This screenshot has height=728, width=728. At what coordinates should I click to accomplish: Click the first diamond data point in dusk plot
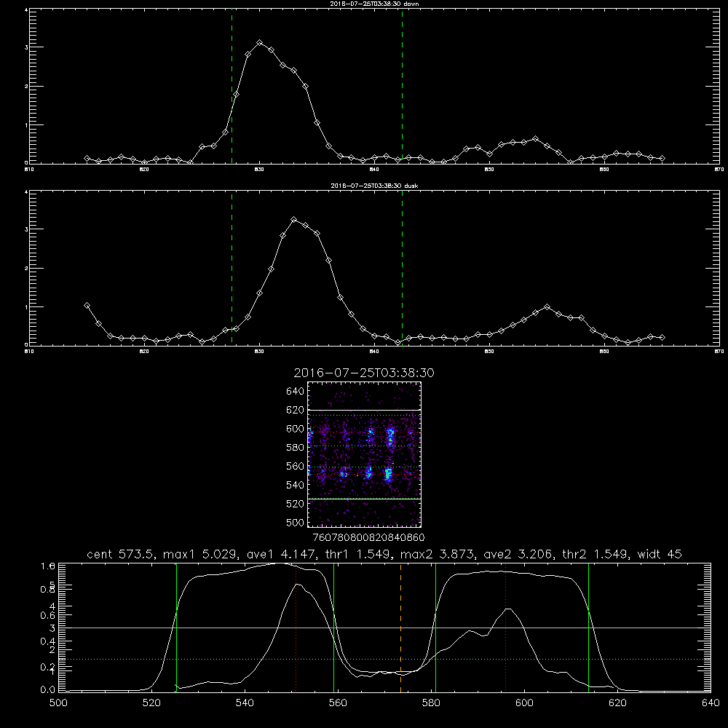[87, 306]
